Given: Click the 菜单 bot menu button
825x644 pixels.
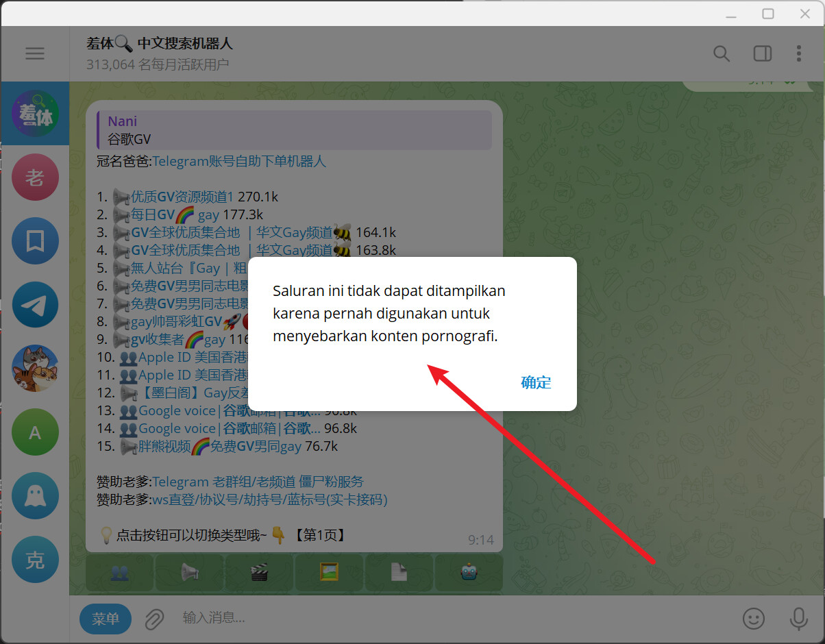Looking at the screenshot, I should pos(106,619).
